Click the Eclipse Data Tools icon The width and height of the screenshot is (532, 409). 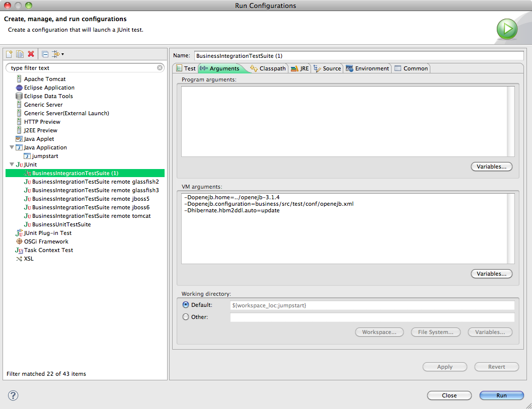point(19,96)
